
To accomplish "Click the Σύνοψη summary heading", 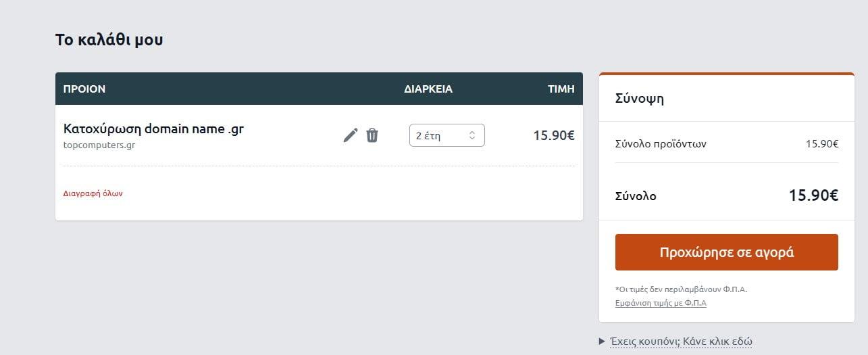I will [x=640, y=99].
